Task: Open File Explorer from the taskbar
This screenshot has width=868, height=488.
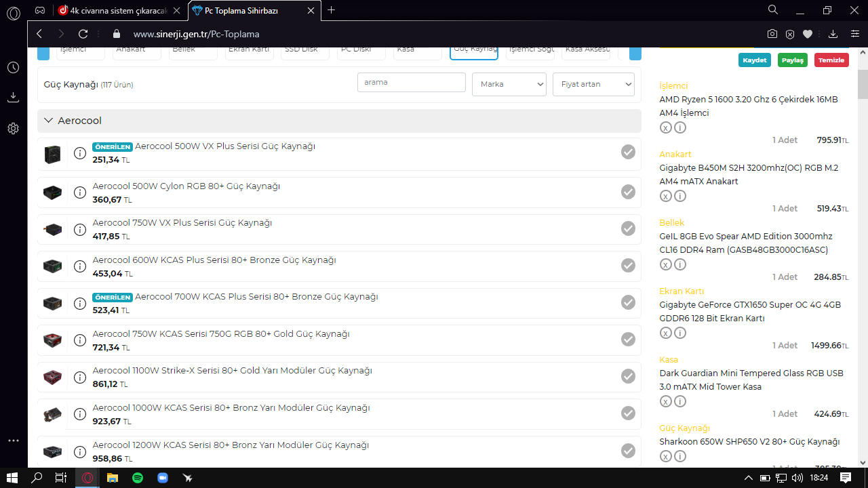Action: coord(112,478)
